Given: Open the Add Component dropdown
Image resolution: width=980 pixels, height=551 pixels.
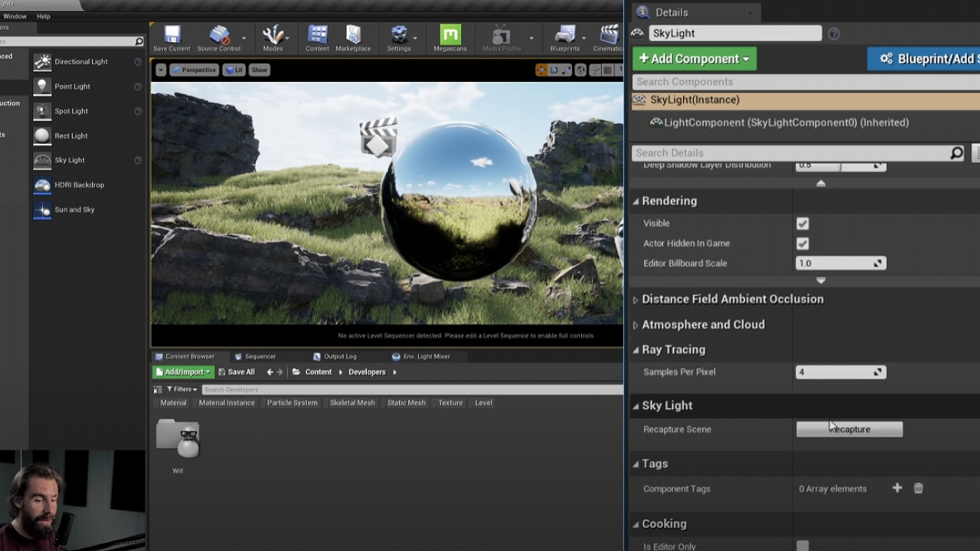Looking at the screenshot, I should (x=694, y=59).
